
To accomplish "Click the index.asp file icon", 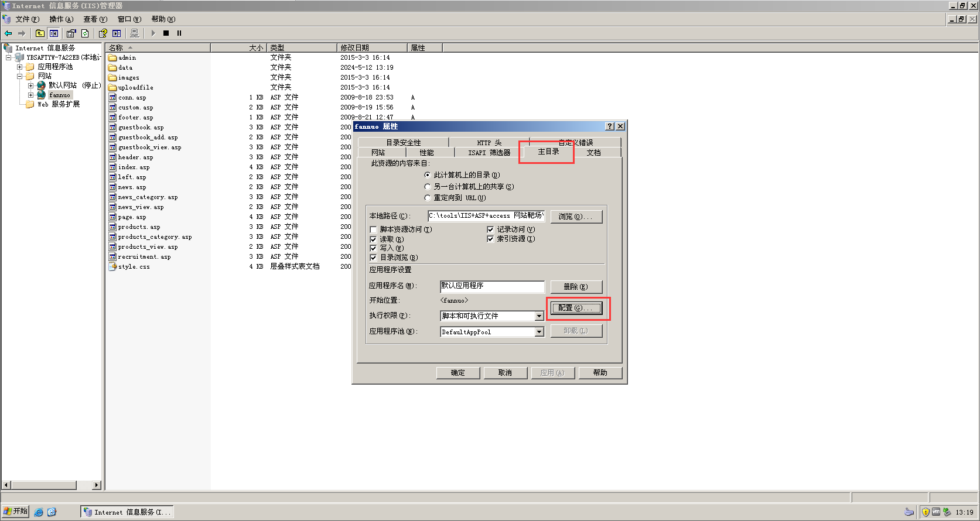I will [112, 167].
